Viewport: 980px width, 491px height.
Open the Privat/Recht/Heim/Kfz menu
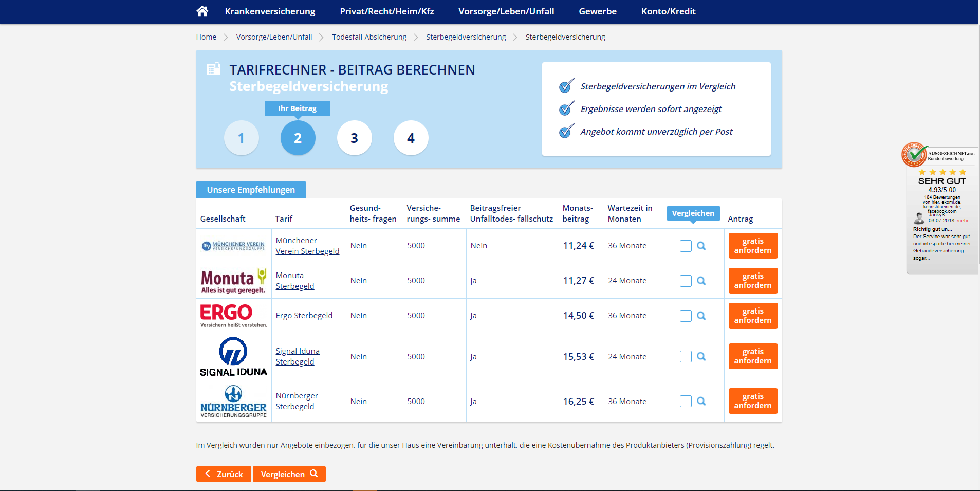pyautogui.click(x=387, y=11)
